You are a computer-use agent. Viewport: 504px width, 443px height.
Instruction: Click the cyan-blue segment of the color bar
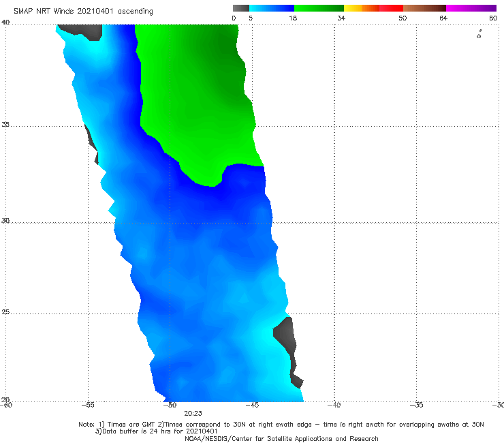272,8
